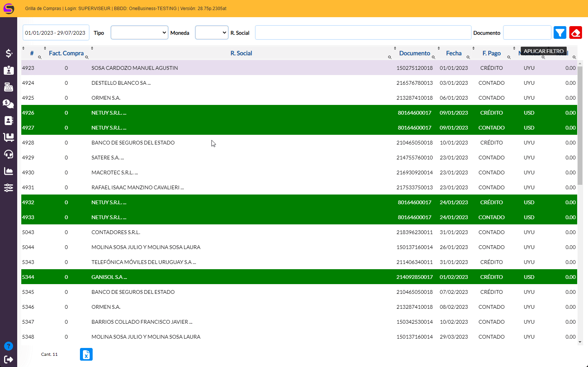Click the red eraser clear-filter button

coord(575,33)
